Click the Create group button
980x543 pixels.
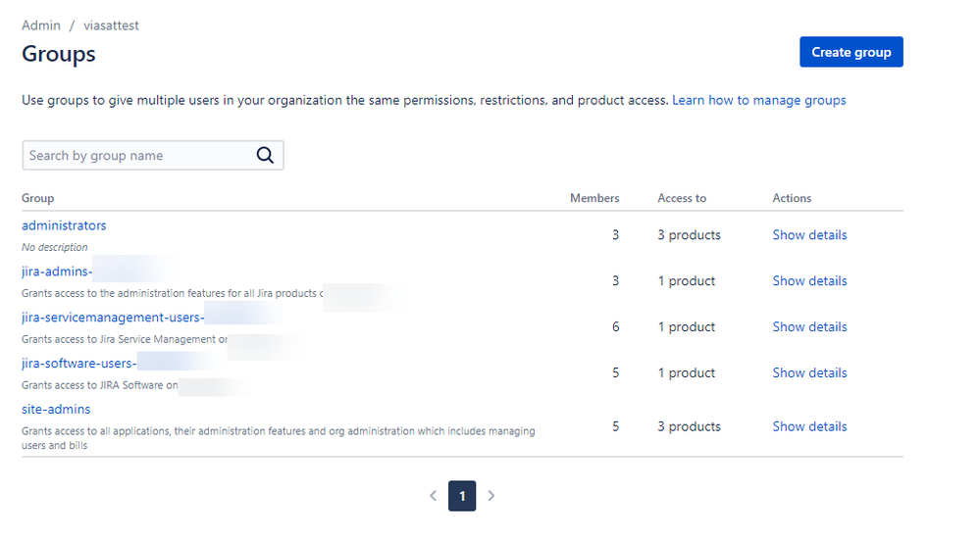[851, 52]
